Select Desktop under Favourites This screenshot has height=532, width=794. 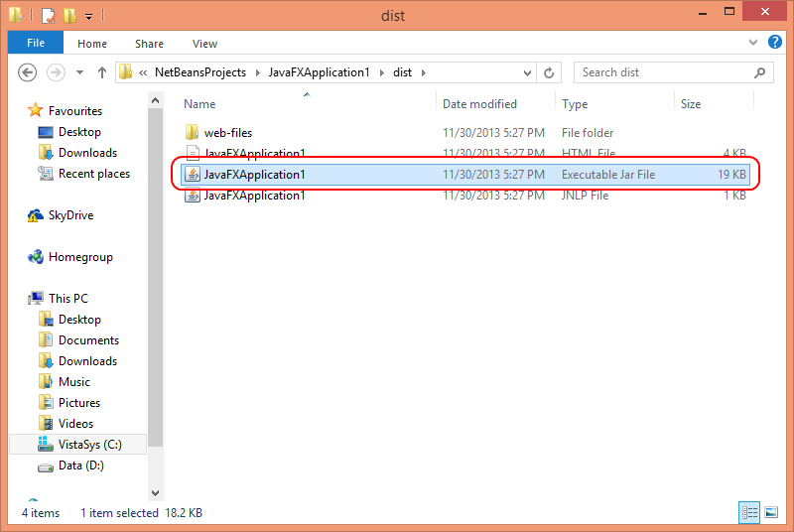[79, 132]
